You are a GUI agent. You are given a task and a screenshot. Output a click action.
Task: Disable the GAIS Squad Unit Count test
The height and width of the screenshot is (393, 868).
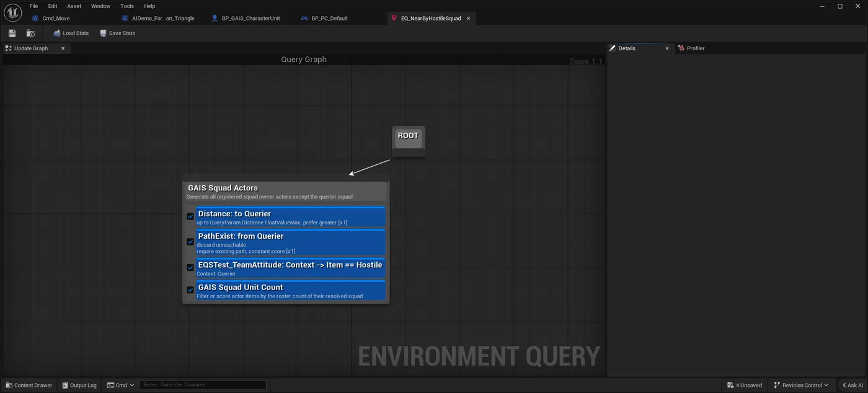[x=190, y=289]
